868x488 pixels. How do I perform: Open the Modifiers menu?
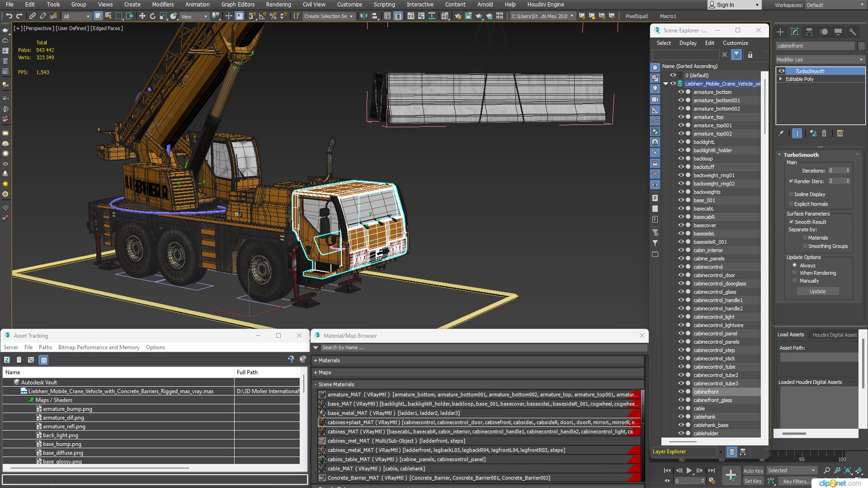163,5
